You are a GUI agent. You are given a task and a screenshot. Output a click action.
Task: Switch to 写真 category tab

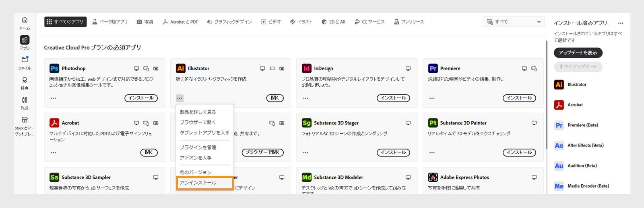pyautogui.click(x=145, y=22)
